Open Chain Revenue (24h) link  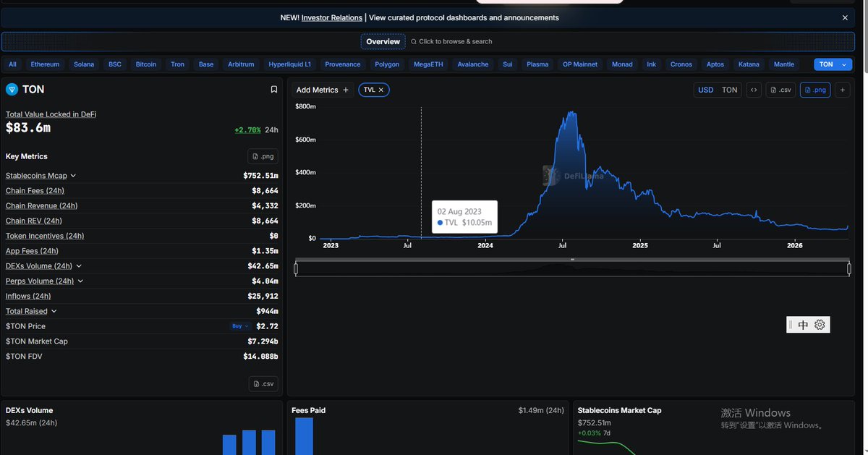[41, 206]
